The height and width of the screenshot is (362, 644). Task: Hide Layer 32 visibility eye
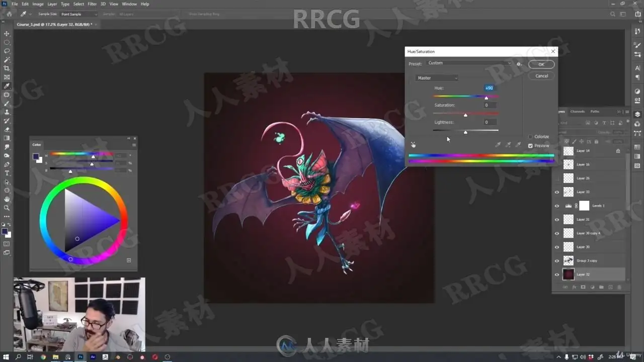pos(556,275)
